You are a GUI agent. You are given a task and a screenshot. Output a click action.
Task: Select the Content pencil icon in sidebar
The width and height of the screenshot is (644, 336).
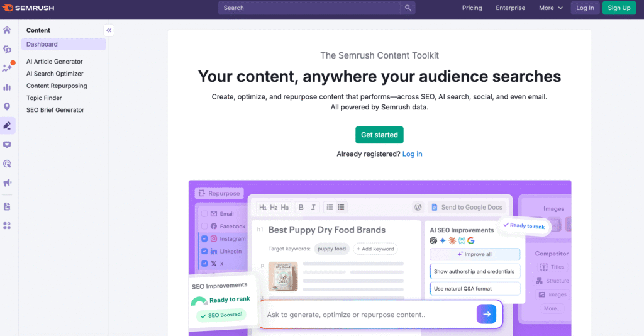pyautogui.click(x=7, y=125)
